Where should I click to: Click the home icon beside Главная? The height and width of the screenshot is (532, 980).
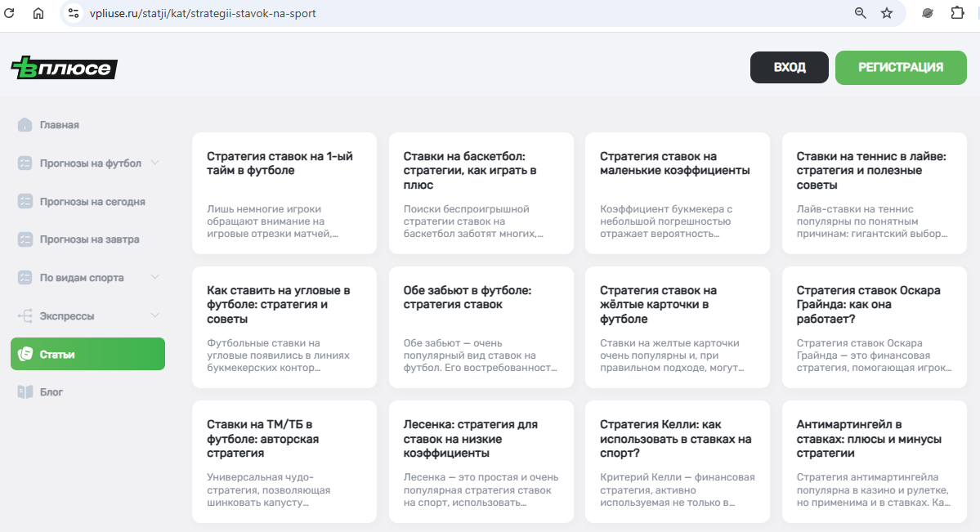(x=25, y=125)
